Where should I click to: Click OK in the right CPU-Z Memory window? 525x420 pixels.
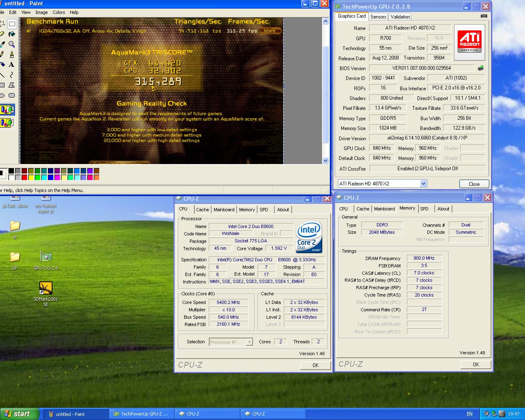(x=475, y=364)
